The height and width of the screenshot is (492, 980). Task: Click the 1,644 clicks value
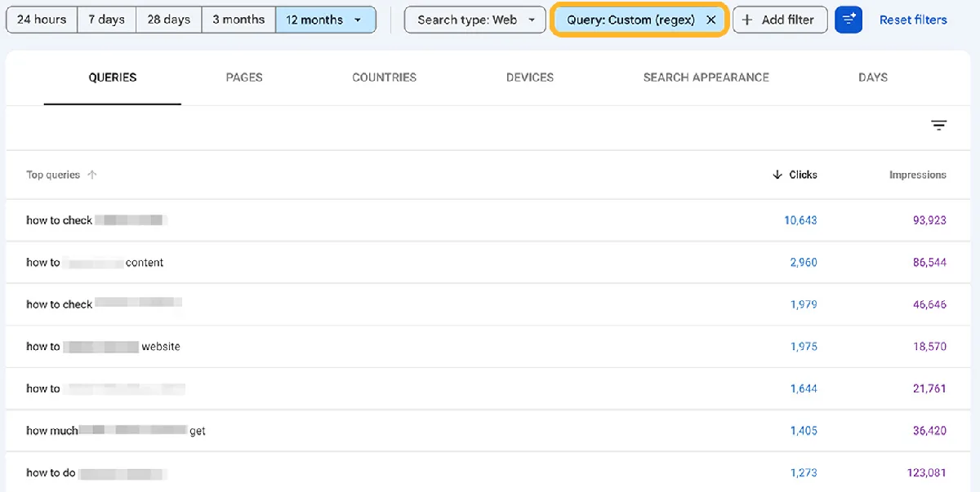click(804, 388)
